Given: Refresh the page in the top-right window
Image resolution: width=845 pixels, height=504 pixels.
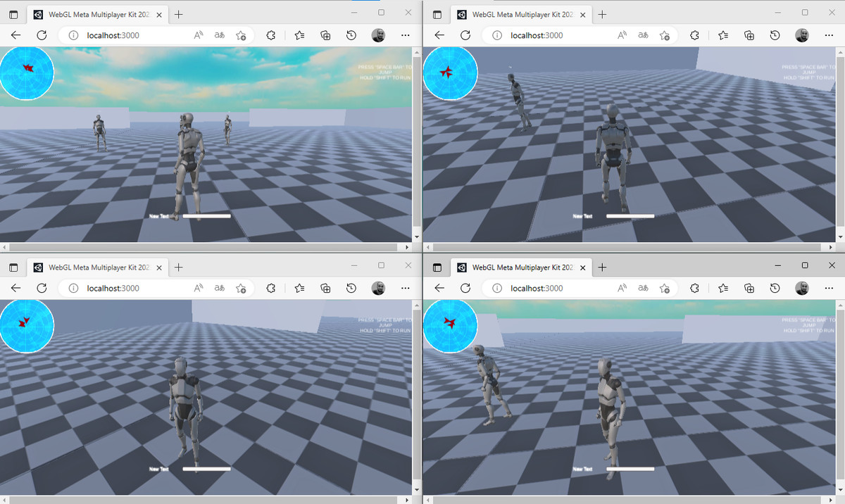Looking at the screenshot, I should coord(465,35).
